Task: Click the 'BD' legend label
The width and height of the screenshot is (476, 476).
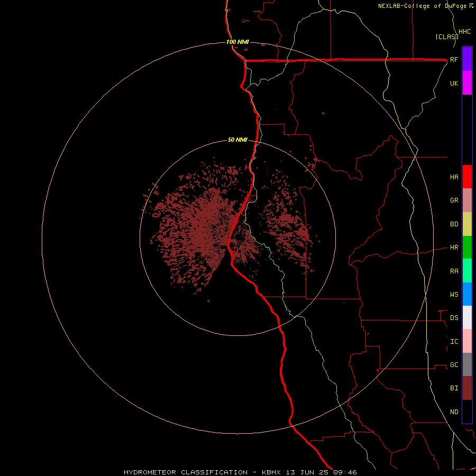Action: (x=454, y=224)
